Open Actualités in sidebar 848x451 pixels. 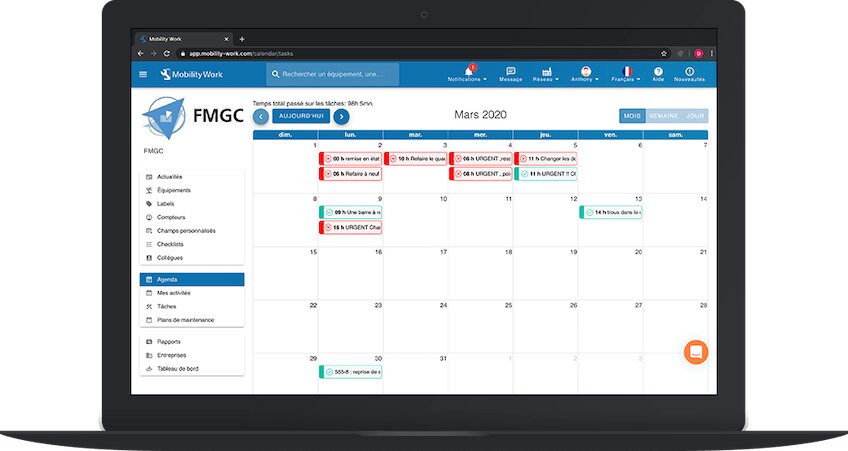coord(191,177)
